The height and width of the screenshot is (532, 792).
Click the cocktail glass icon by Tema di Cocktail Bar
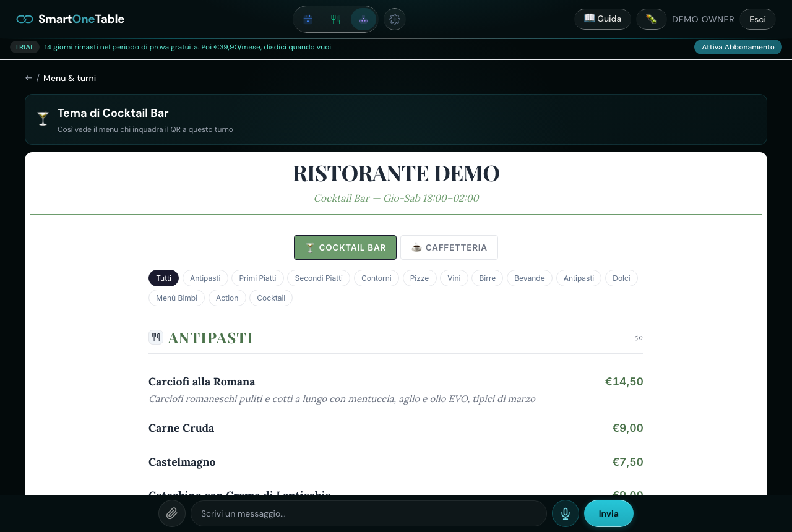click(x=43, y=119)
